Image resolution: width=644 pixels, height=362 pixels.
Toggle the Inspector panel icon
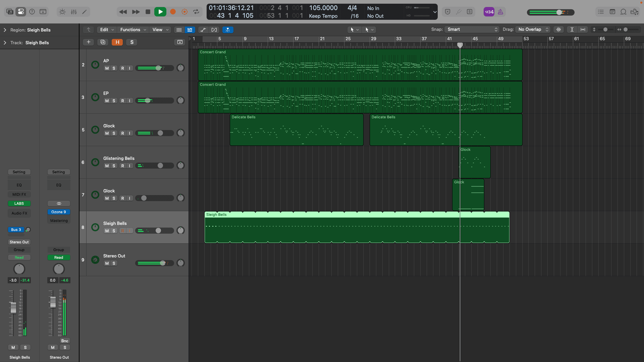[21, 12]
